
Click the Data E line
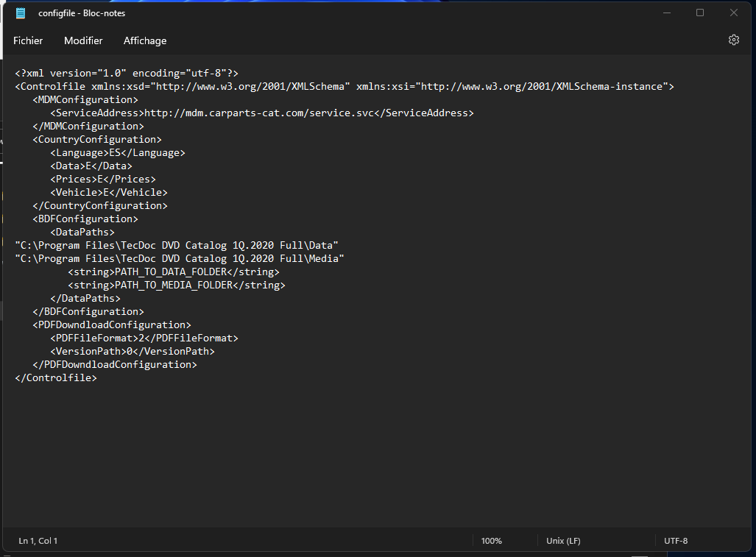91,166
